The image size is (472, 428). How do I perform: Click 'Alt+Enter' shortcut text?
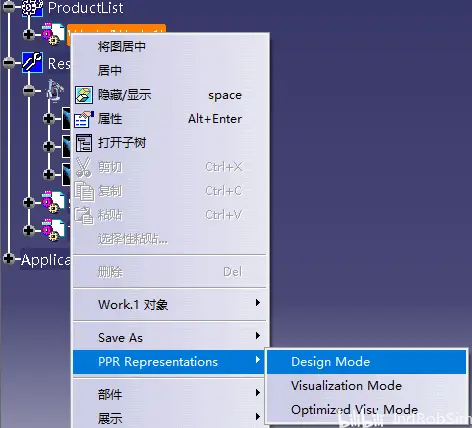pos(215,119)
